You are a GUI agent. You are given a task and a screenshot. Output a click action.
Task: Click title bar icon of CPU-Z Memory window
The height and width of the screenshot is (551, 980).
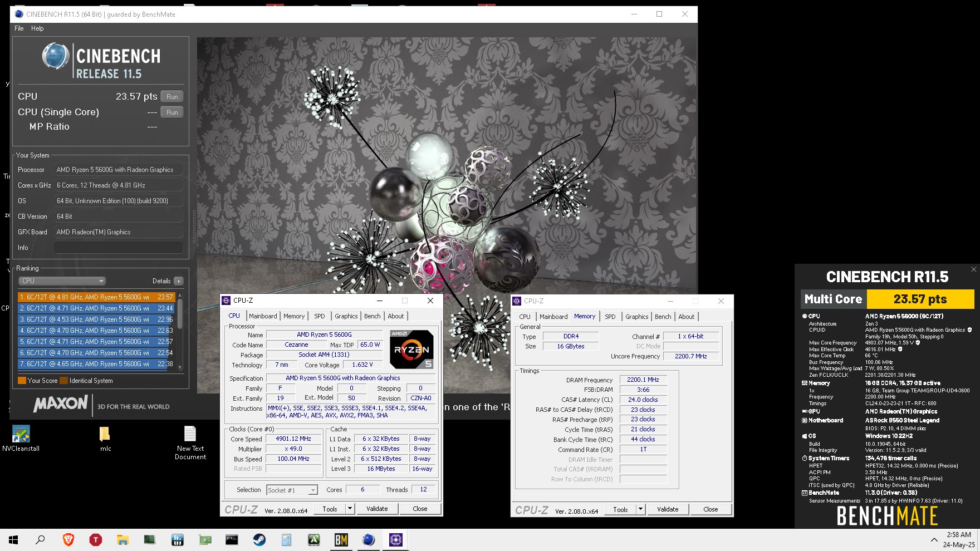(x=516, y=301)
